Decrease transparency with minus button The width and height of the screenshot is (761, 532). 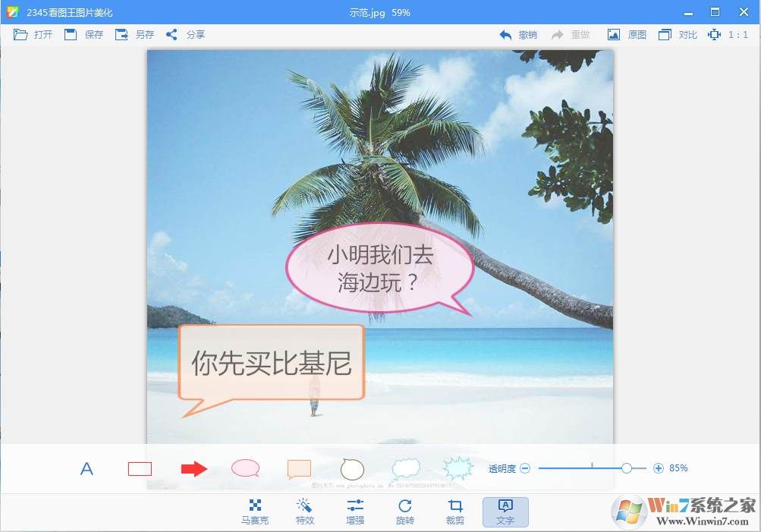tap(525, 468)
